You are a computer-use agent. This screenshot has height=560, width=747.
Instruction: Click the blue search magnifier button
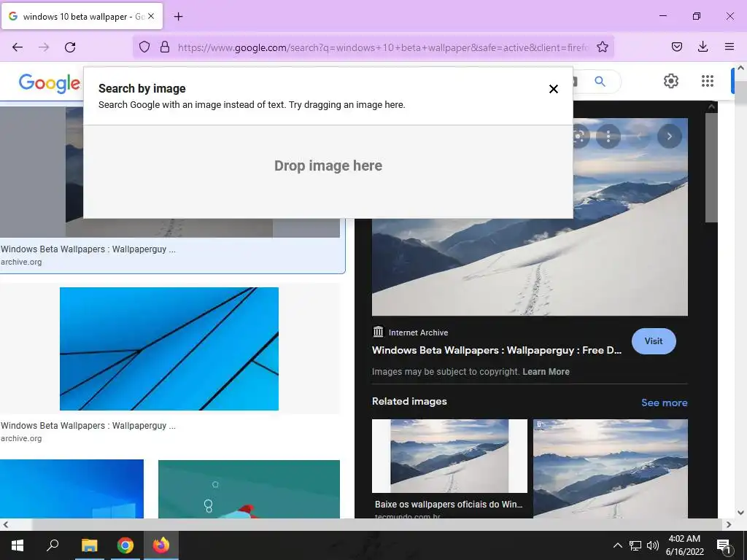coord(600,82)
